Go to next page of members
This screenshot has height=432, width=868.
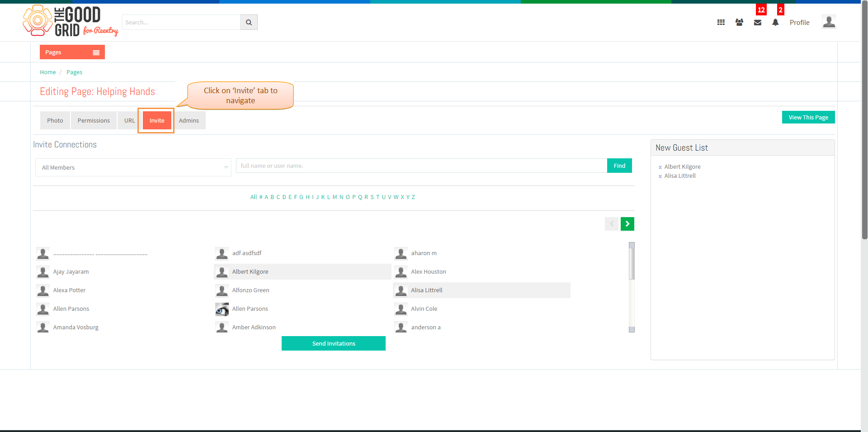click(627, 224)
